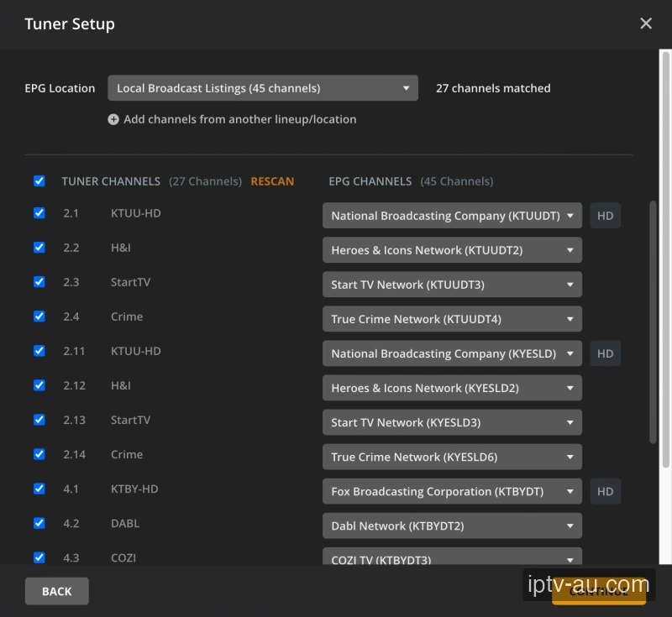Uncheck channel 2.13 StartTV
The image size is (672, 617).
point(39,419)
